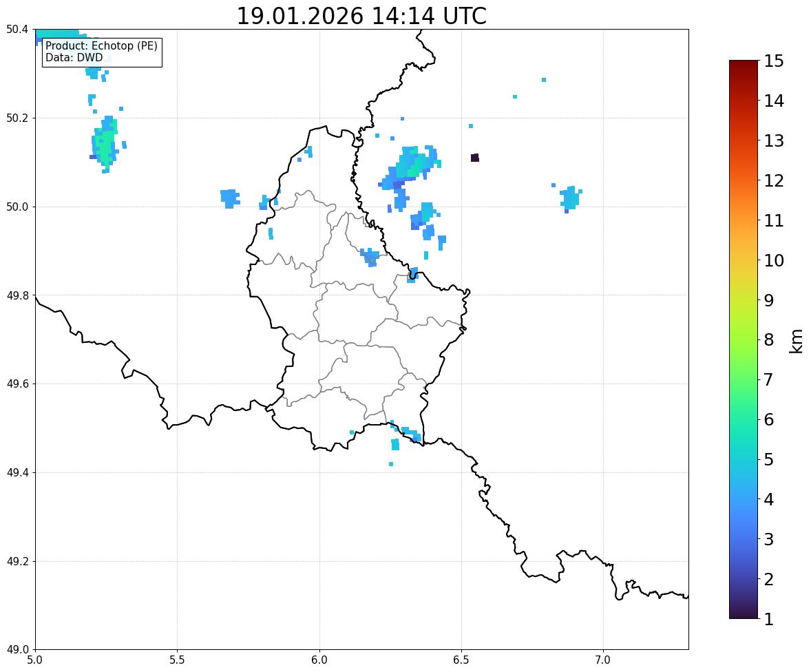Click the colorbar tick label '5'
811x672 pixels.
pos(769,459)
